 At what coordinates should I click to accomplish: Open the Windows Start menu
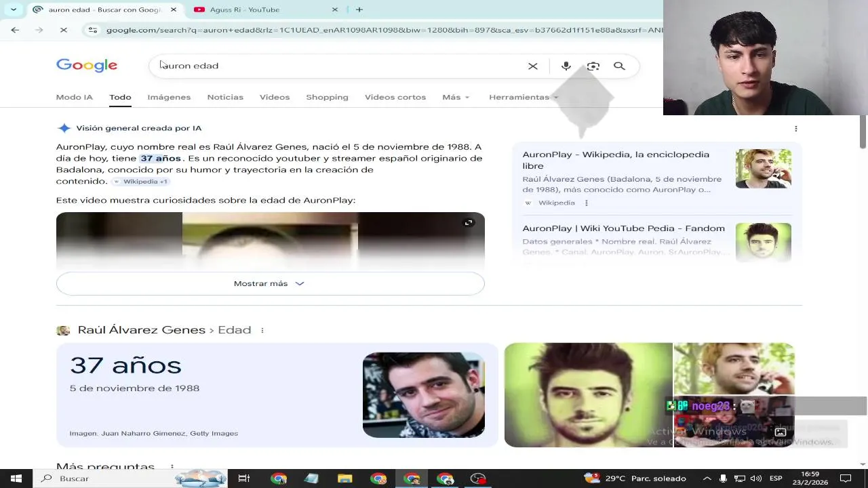[x=16, y=479]
